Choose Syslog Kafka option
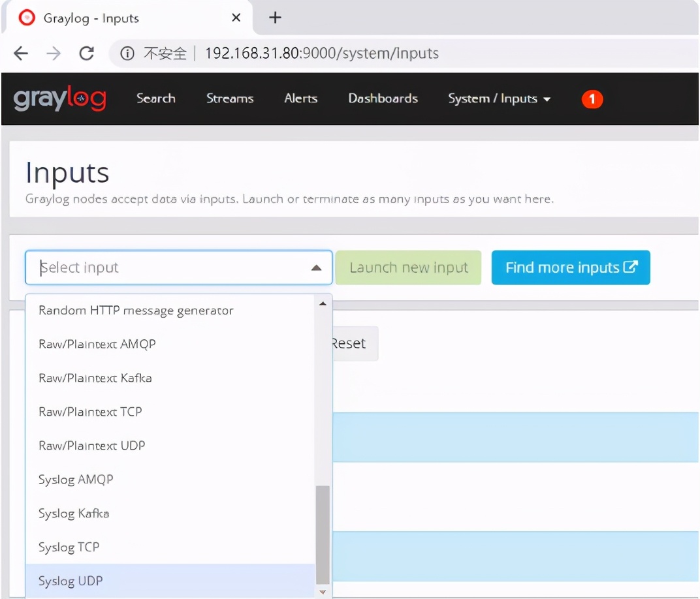700x599 pixels. point(170,514)
